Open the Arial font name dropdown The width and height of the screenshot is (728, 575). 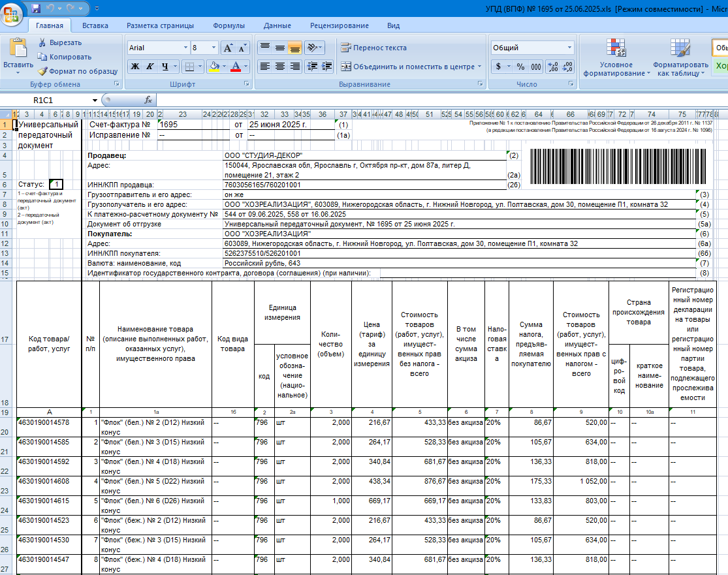(185, 48)
